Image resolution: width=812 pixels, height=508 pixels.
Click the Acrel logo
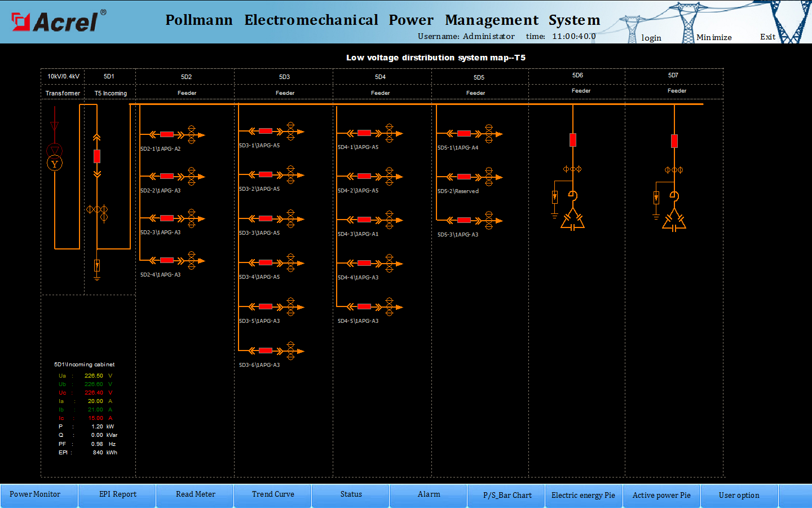coord(56,21)
